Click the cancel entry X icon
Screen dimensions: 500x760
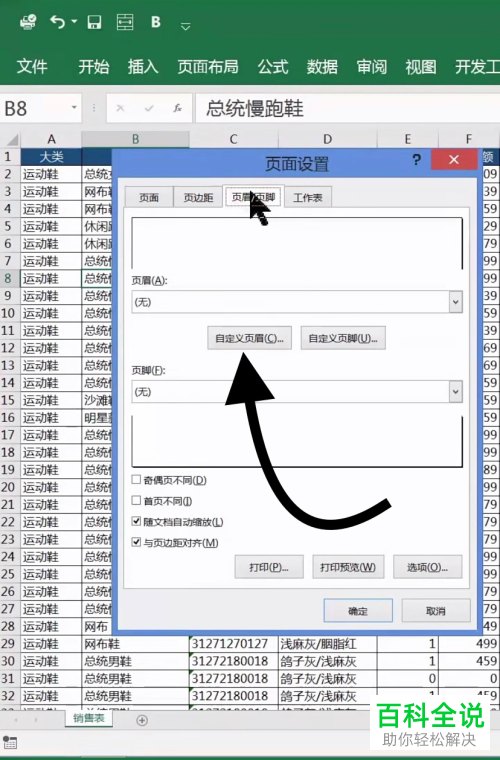tap(120, 108)
